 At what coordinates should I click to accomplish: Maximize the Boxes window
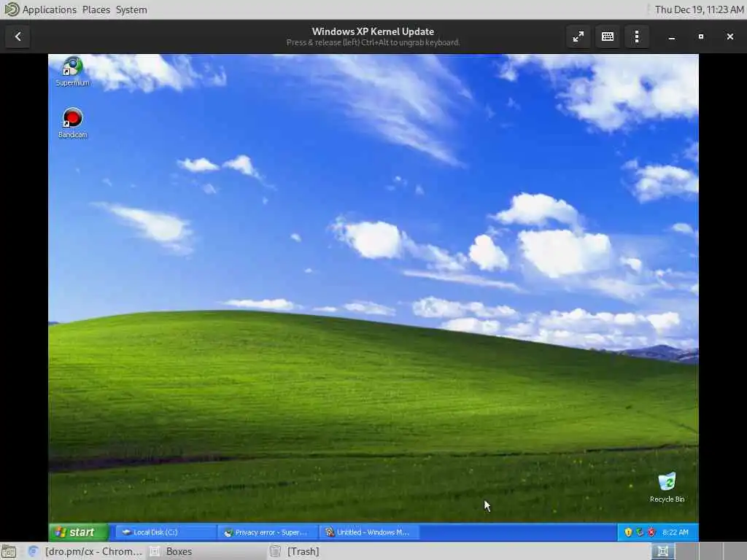coord(701,36)
